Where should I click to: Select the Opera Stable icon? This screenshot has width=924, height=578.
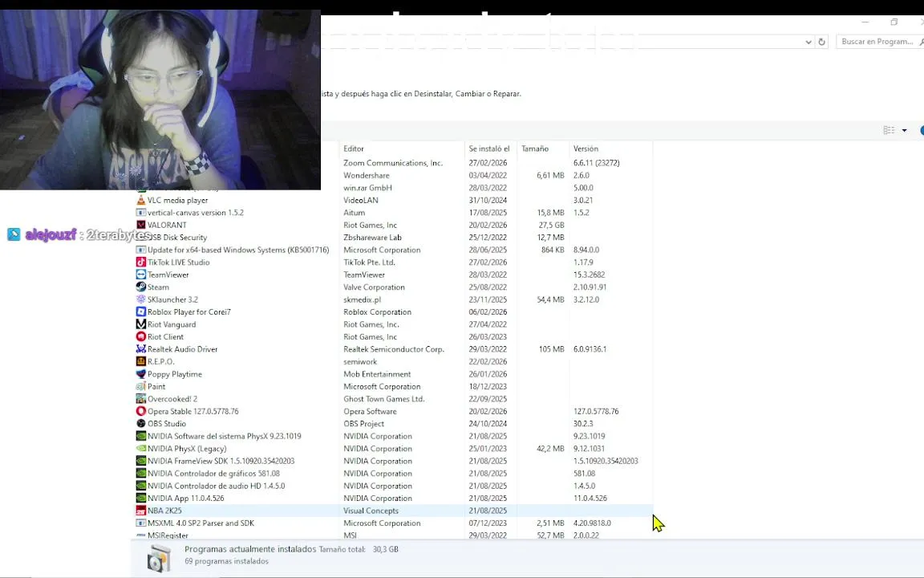(x=141, y=411)
